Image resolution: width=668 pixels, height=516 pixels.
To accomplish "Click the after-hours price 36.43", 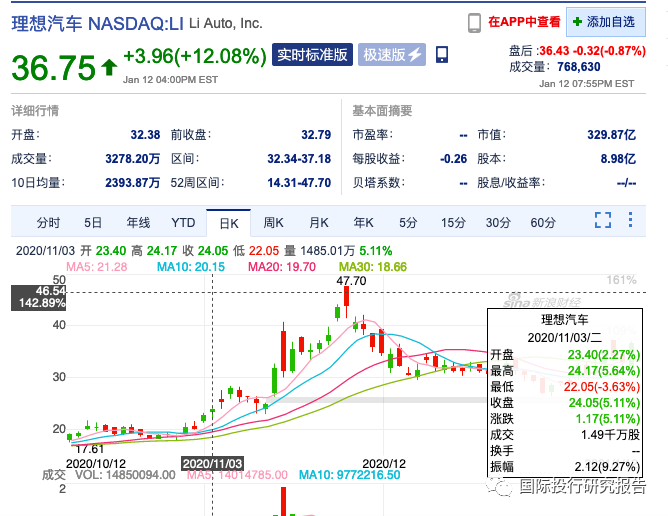I will point(554,51).
